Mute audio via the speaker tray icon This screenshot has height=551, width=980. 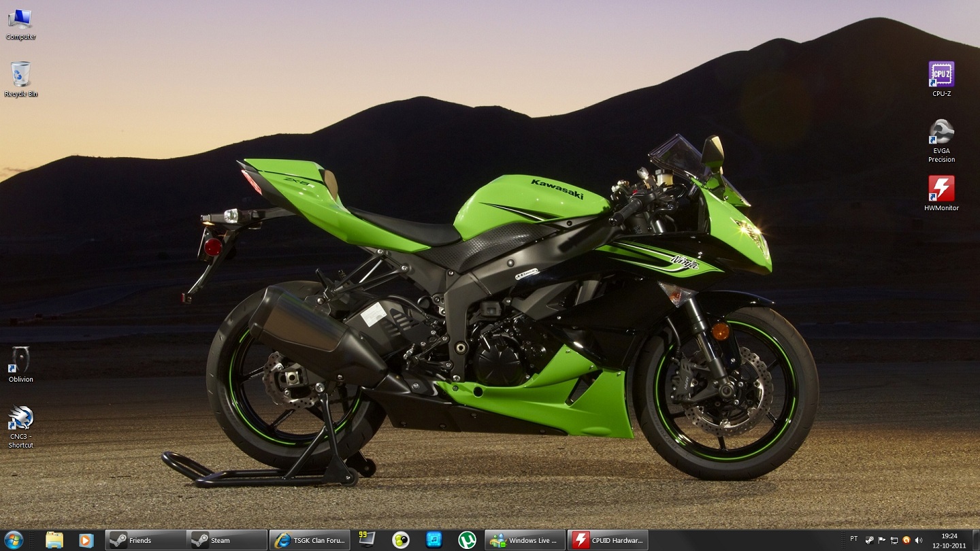point(918,539)
